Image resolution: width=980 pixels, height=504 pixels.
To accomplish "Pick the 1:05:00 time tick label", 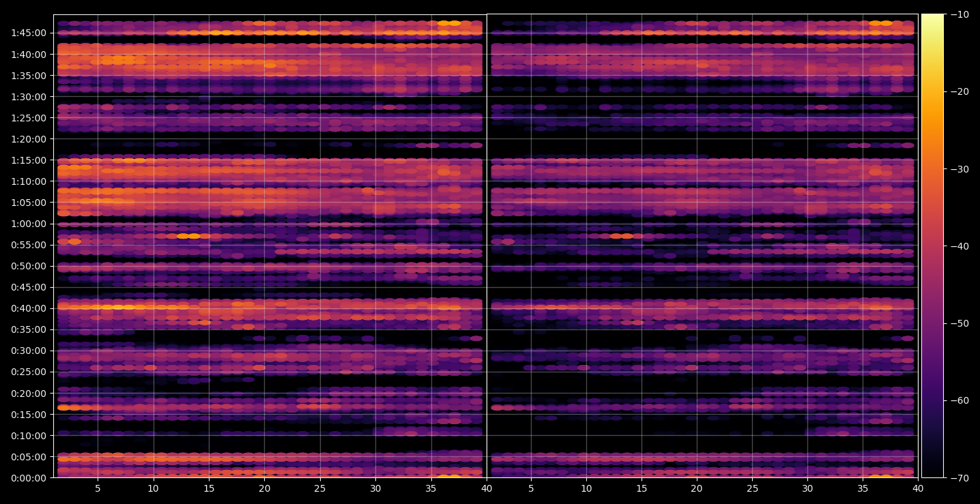I will click(29, 203).
